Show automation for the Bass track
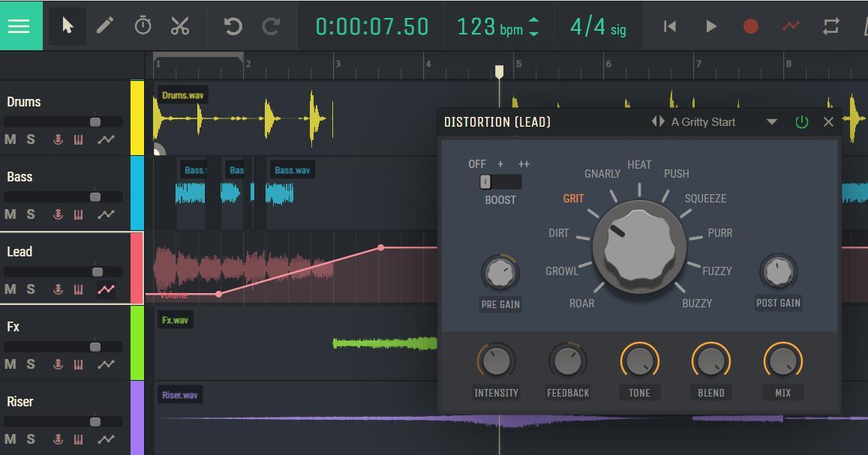Screen dimensions: 868x455 [106, 214]
